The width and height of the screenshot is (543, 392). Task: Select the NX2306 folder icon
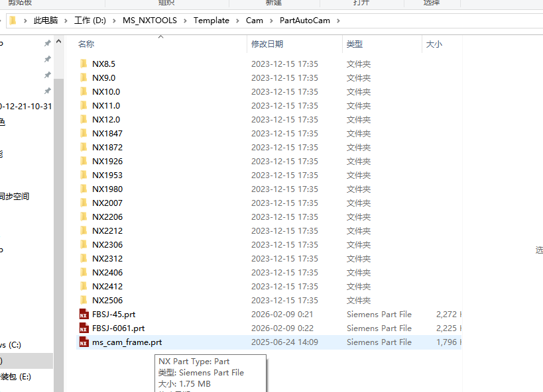[x=84, y=244]
